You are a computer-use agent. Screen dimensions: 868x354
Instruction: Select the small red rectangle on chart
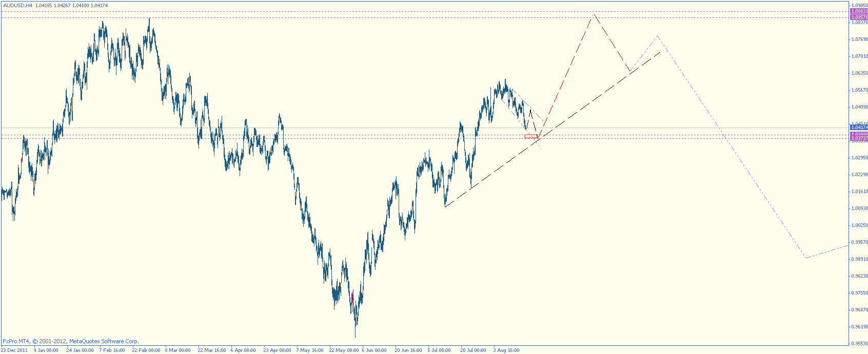[x=531, y=136]
